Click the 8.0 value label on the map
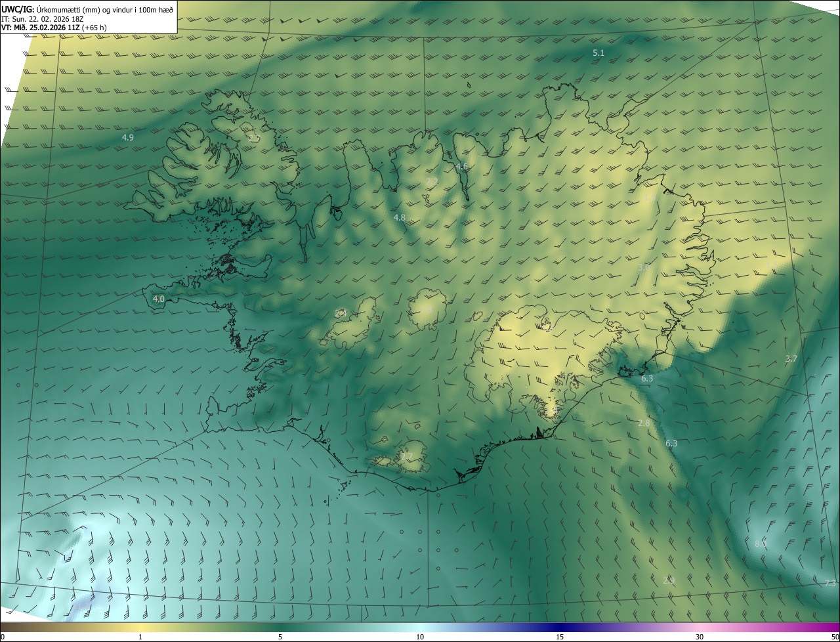The width and height of the screenshot is (840, 642). tap(761, 544)
